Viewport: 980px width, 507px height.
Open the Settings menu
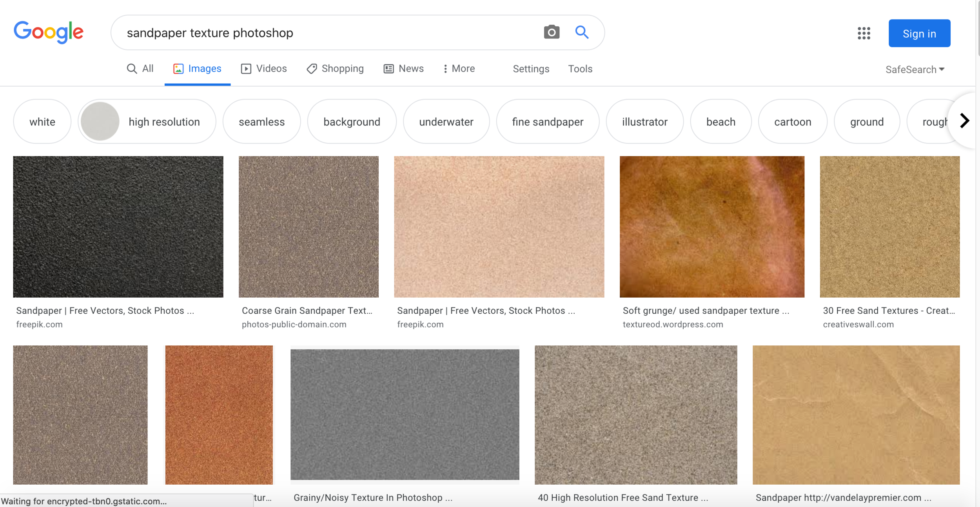(x=531, y=69)
